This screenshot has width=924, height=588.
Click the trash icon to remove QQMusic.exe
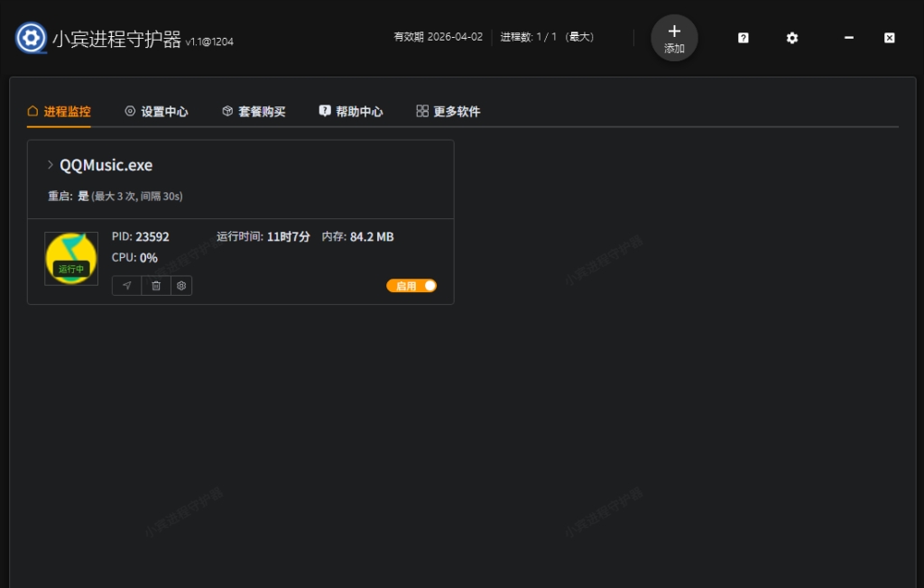point(155,285)
